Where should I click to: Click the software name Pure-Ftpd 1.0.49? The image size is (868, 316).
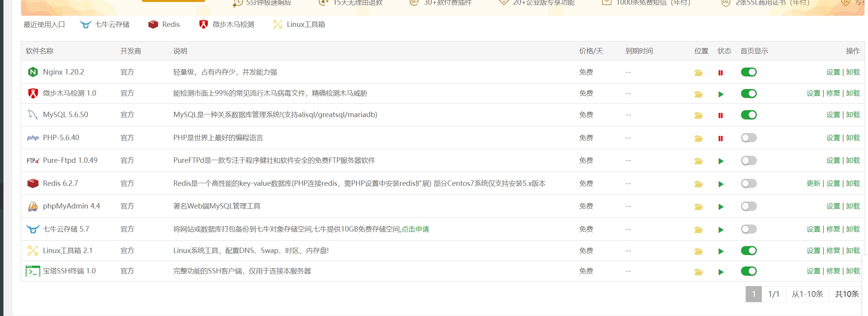pos(70,160)
